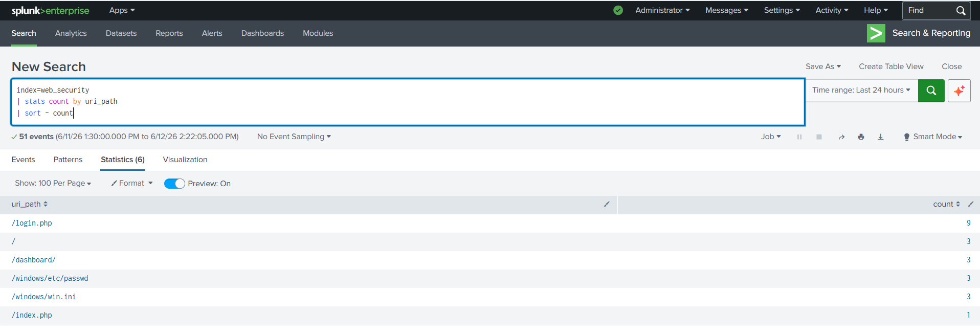This screenshot has width=980, height=335.
Task: Click the splunk>enterprise logo
Action: 50,11
